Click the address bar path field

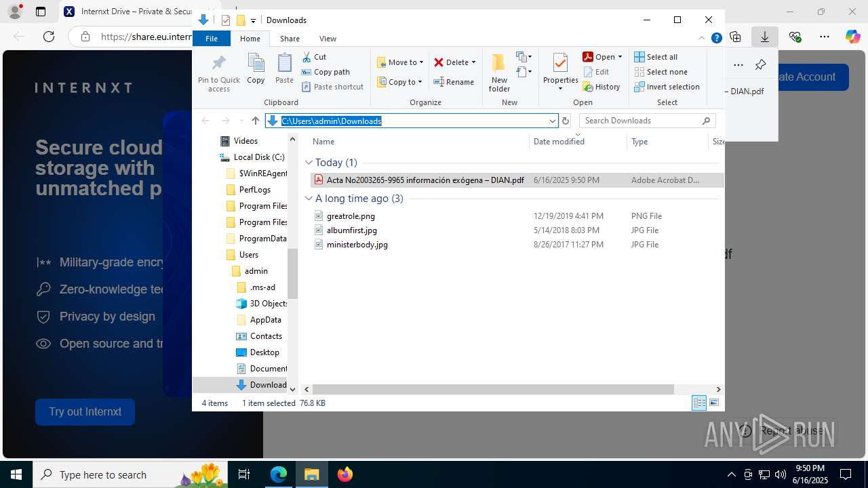tap(412, 121)
